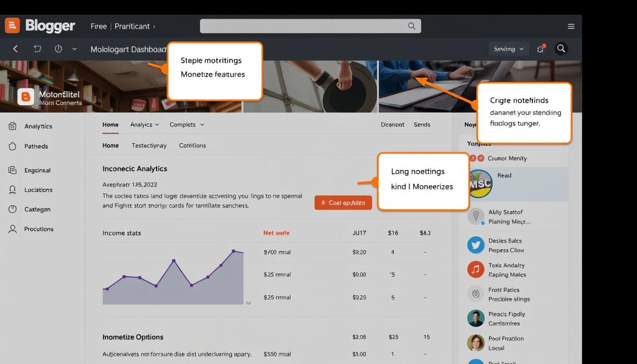Image resolution: width=637 pixels, height=364 pixels.
Task: Click the Net wafe column header
Action: coord(276,233)
